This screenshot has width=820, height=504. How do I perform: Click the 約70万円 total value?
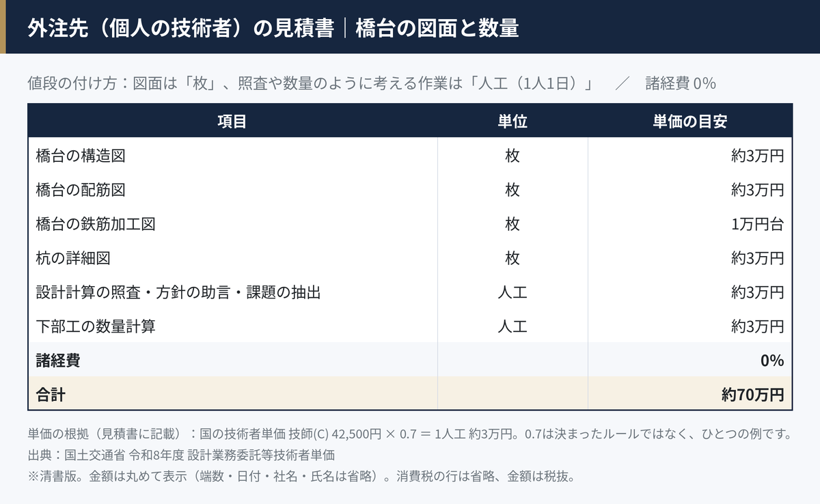[753, 395]
